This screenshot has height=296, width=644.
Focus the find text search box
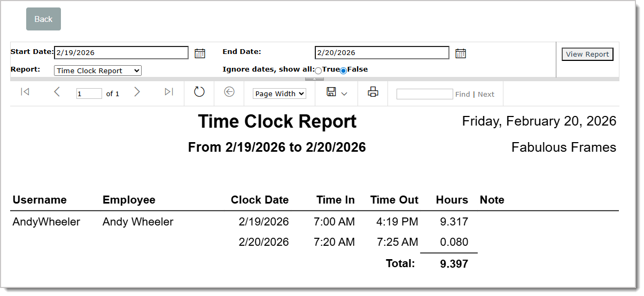424,94
